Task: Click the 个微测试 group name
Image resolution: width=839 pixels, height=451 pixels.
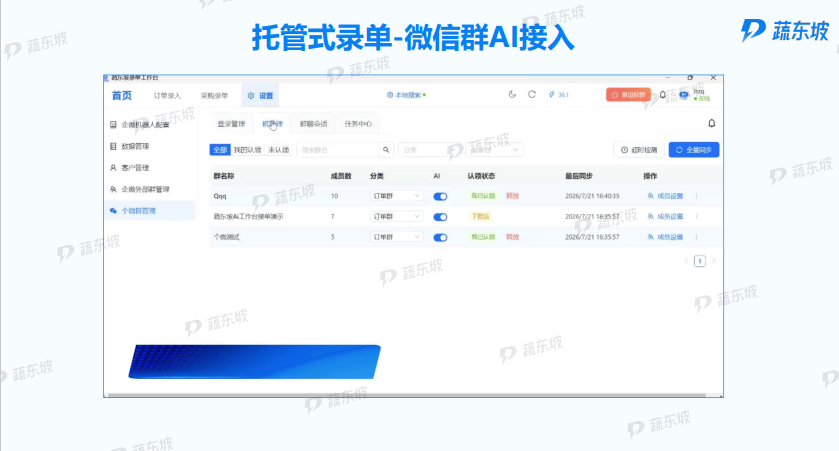Action: (x=226, y=236)
